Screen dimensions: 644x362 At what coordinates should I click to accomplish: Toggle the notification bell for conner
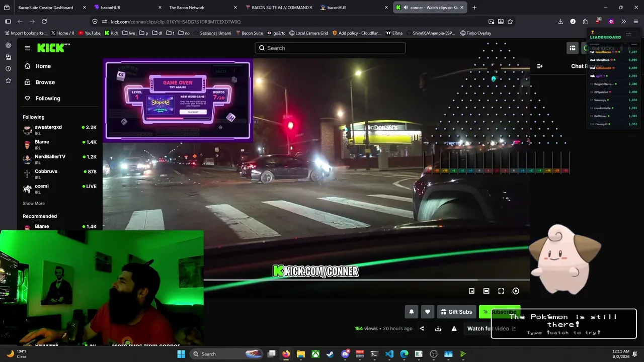(412, 312)
